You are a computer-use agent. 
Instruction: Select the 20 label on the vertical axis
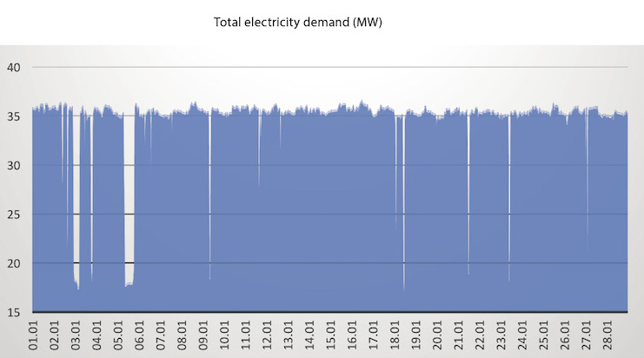click(13, 263)
